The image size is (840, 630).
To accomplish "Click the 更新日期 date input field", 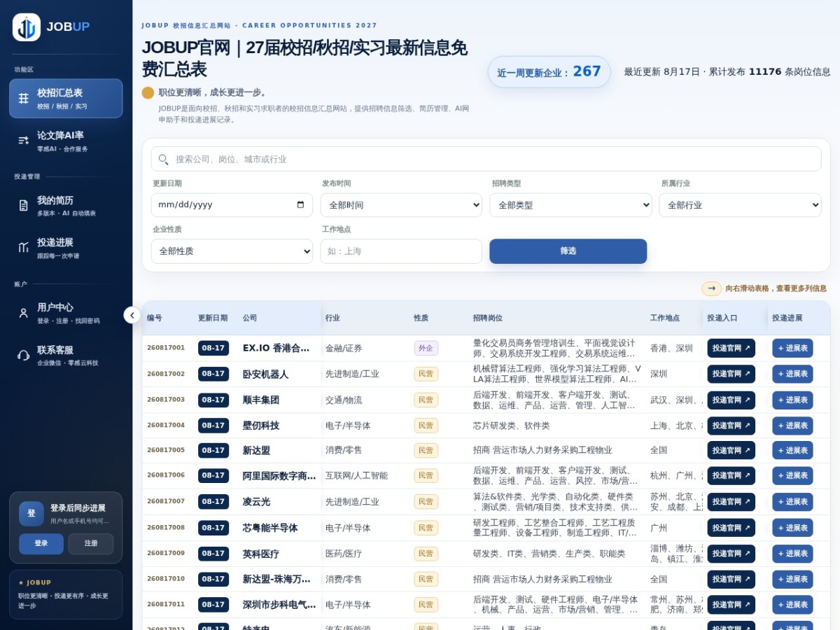I will coord(232,205).
